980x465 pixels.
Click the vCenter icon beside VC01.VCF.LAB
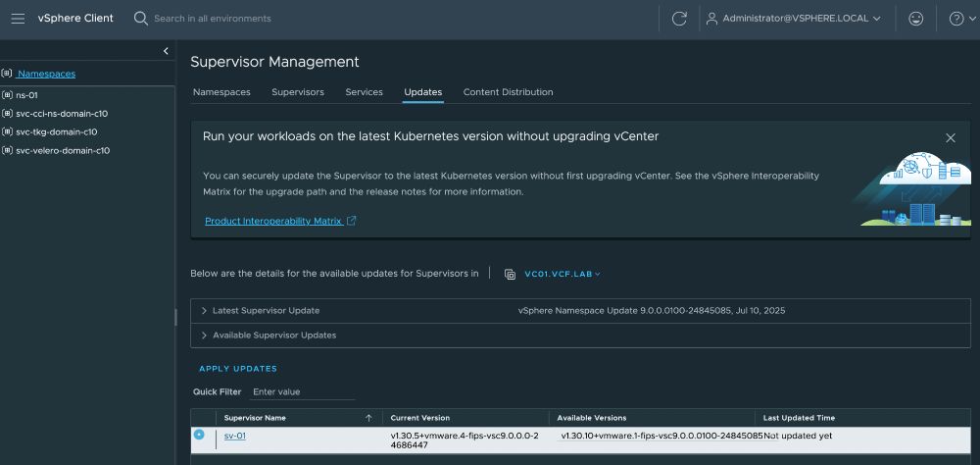(510, 274)
